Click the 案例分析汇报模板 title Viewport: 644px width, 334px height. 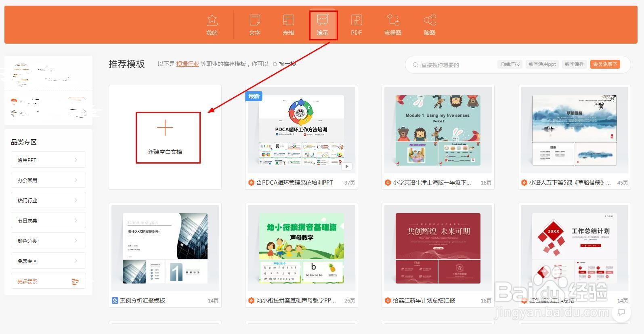143,300
